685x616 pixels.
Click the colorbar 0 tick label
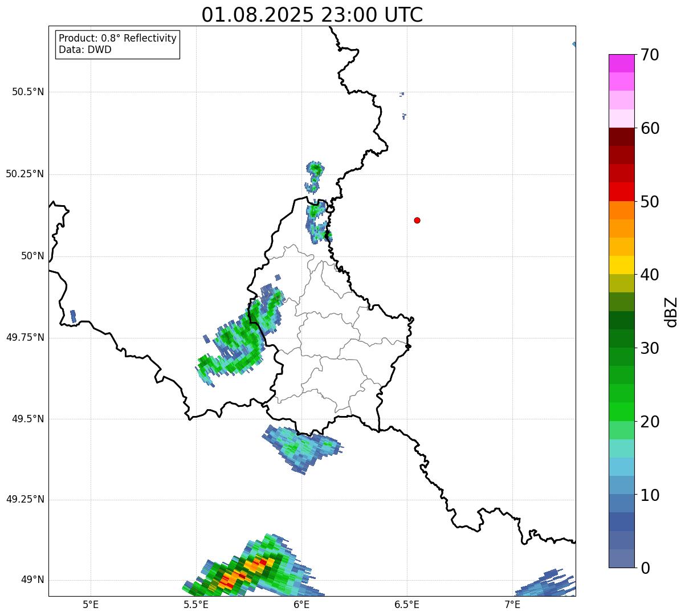coord(645,568)
